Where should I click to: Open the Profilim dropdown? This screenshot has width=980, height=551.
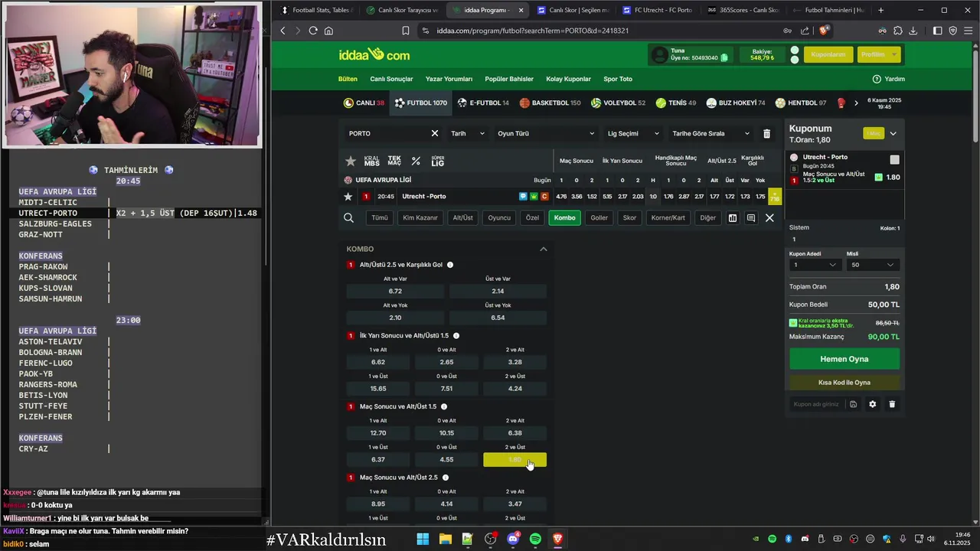pyautogui.click(x=878, y=54)
